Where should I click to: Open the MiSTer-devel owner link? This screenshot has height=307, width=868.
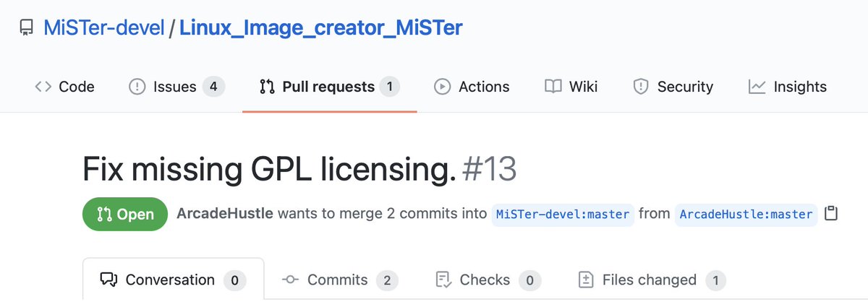point(104,28)
